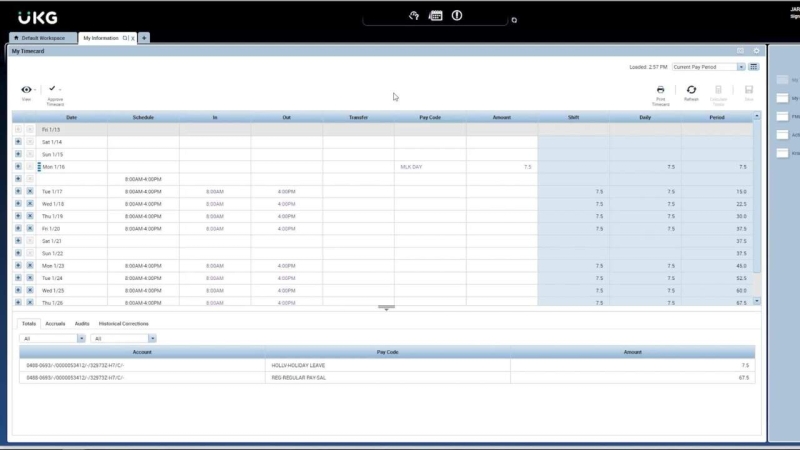Screen dimensions: 800x450
Task: Go to the Default Workspace tab
Action: click(x=42, y=38)
